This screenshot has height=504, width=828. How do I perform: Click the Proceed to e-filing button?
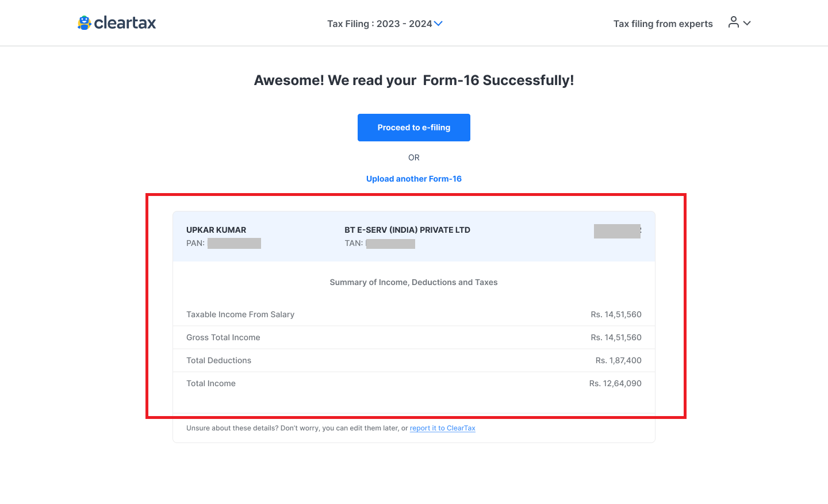pyautogui.click(x=414, y=128)
